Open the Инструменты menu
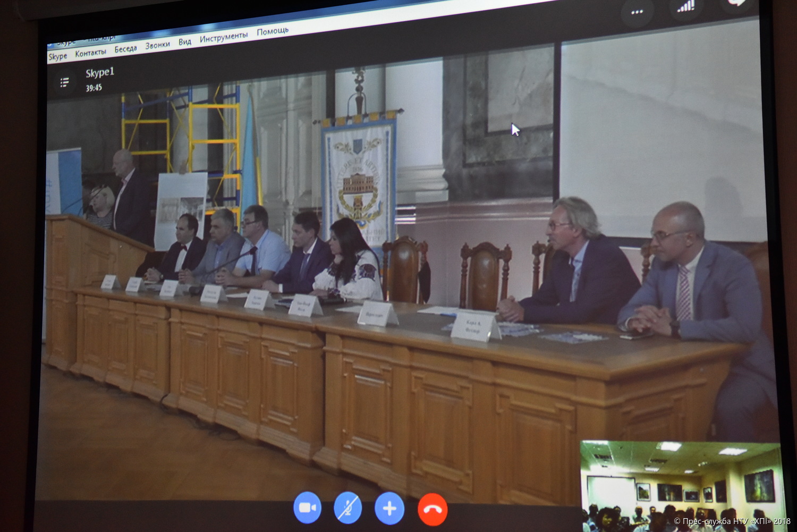Viewport: 797px width, 532px height. pyautogui.click(x=224, y=37)
